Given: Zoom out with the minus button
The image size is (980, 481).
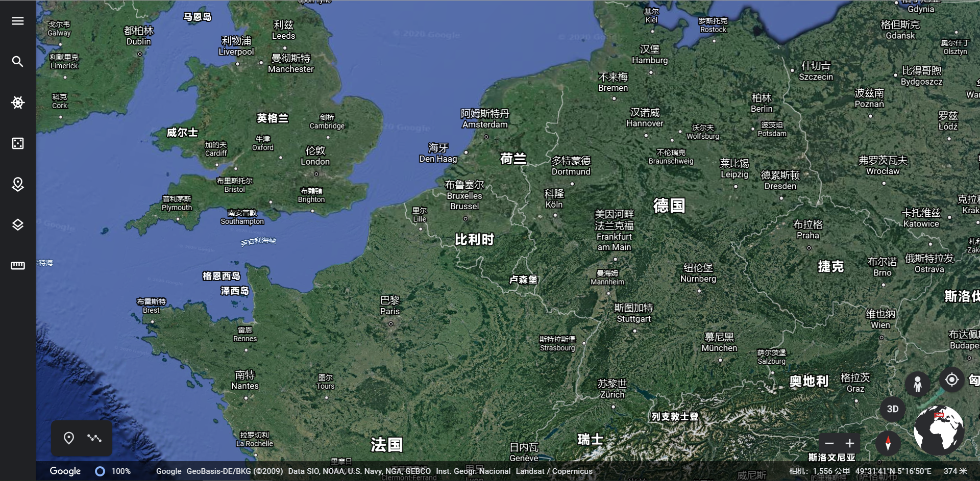Looking at the screenshot, I should coord(829,443).
